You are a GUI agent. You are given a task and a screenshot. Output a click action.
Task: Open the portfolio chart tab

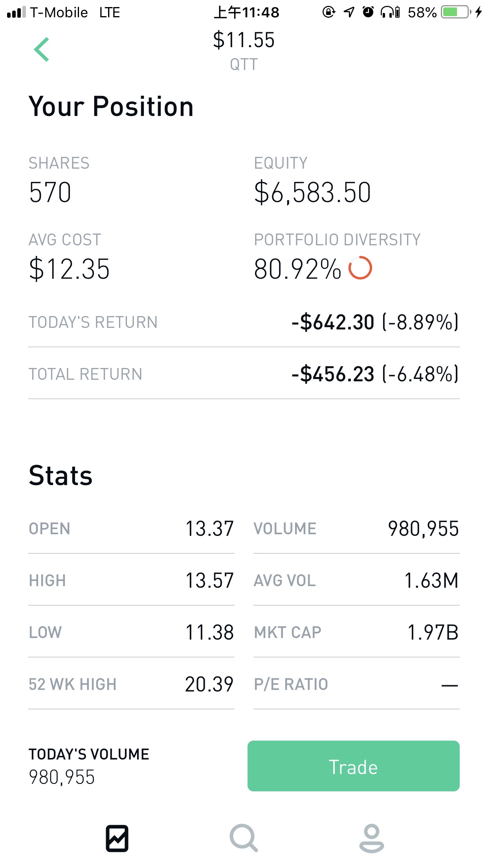click(x=117, y=838)
